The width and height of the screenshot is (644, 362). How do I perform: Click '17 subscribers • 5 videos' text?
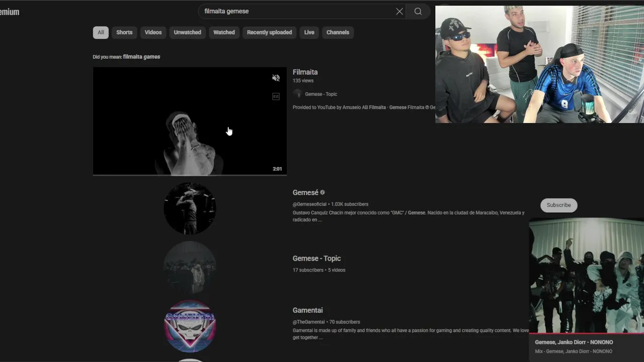[319, 270]
